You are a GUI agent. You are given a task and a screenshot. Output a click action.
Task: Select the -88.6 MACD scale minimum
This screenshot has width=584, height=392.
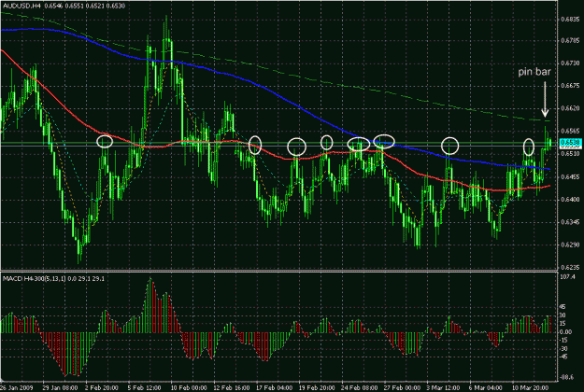click(567, 377)
